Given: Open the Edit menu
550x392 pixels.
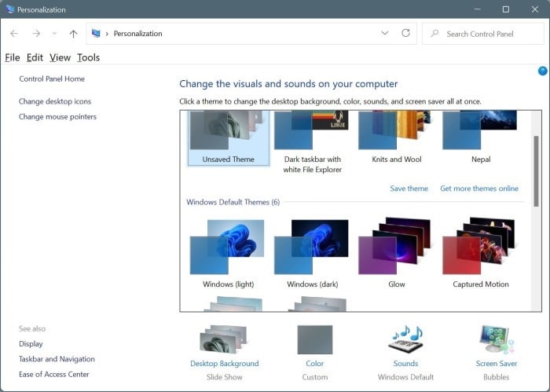Looking at the screenshot, I should pos(35,57).
